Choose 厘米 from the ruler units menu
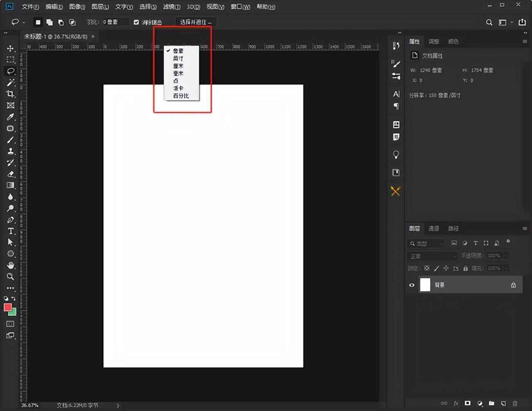The height and width of the screenshot is (411, 532). tap(178, 66)
